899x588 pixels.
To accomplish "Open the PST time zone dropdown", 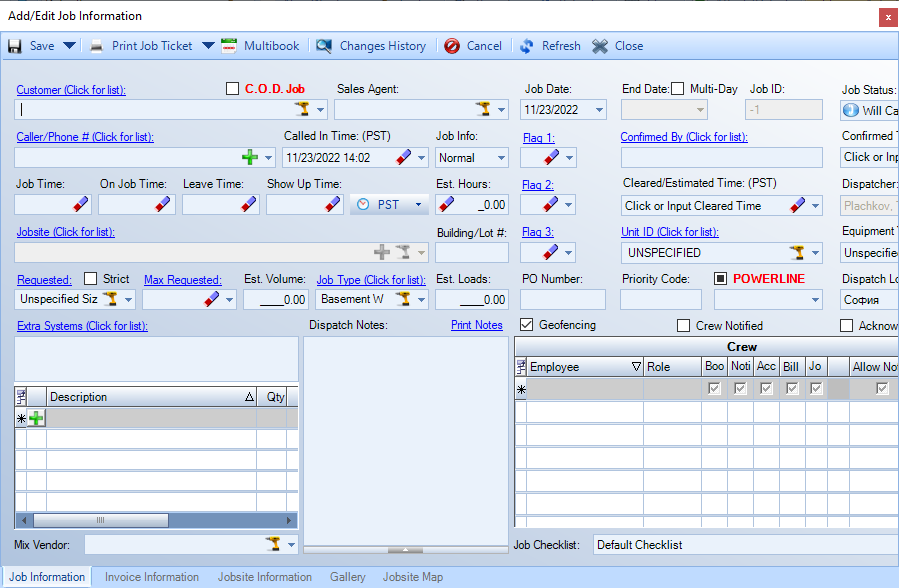I will [x=419, y=205].
